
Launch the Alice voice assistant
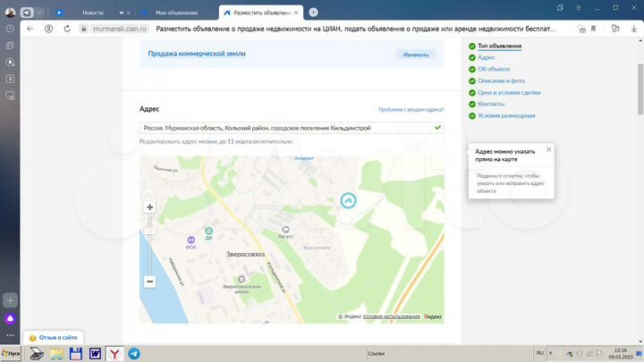coord(10,318)
